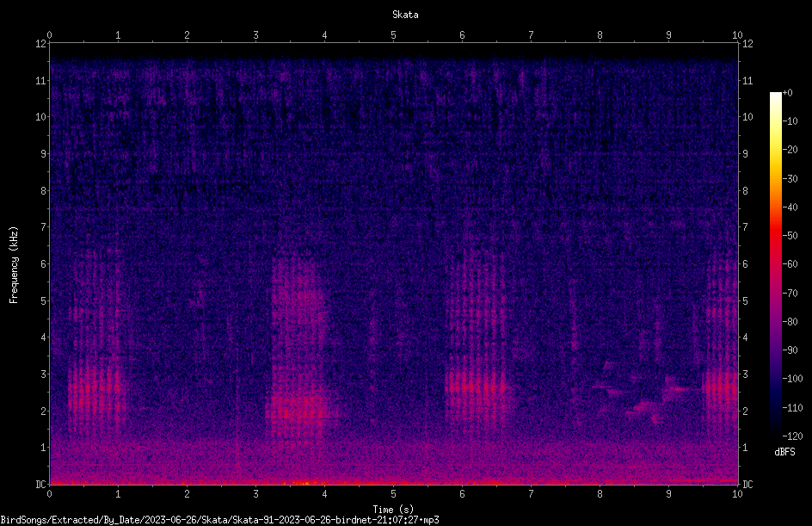This screenshot has width=812, height=526.
Task: Click the "-90" value on the color scale
Action: (790, 350)
